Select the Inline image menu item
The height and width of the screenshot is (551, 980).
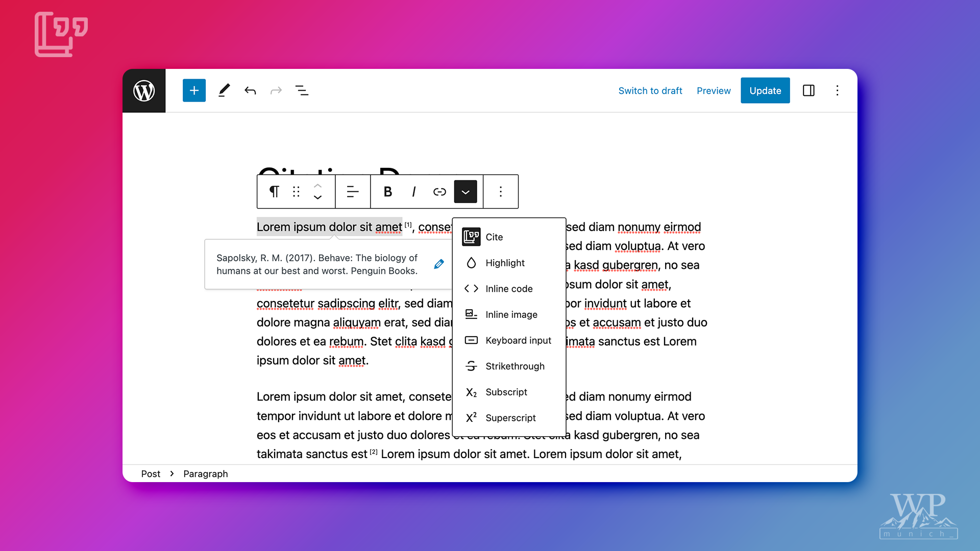click(509, 314)
